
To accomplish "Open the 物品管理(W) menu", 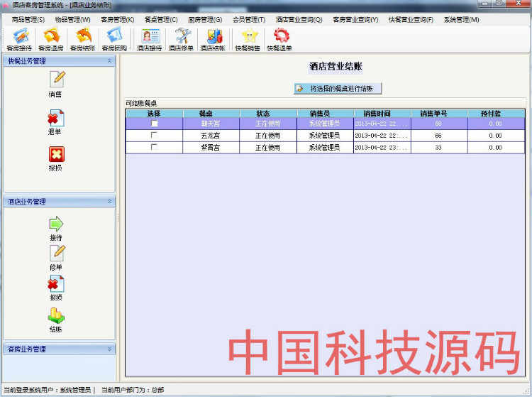I will 72,20.
